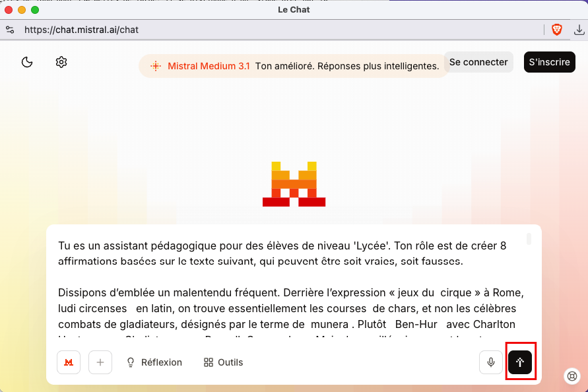Screen dimensions: 588x392
Task: Open the Mistral agent selector M button
Action: tap(69, 362)
